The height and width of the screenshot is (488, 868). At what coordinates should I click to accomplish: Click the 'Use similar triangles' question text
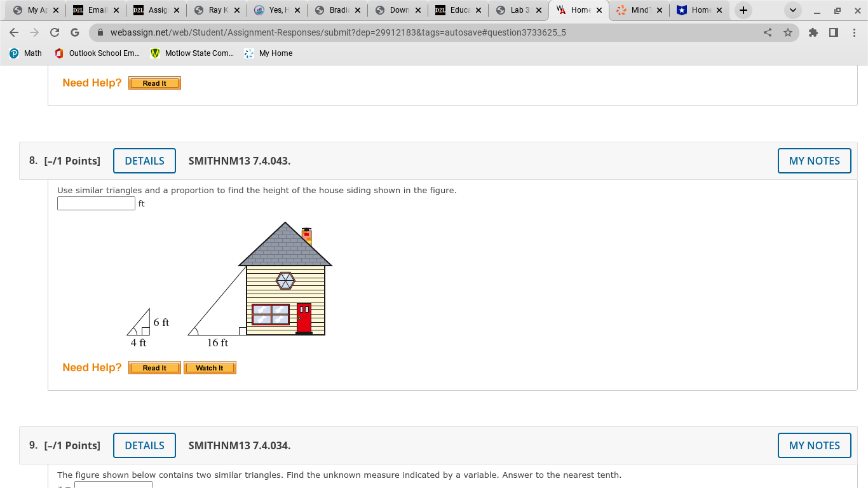tap(257, 190)
